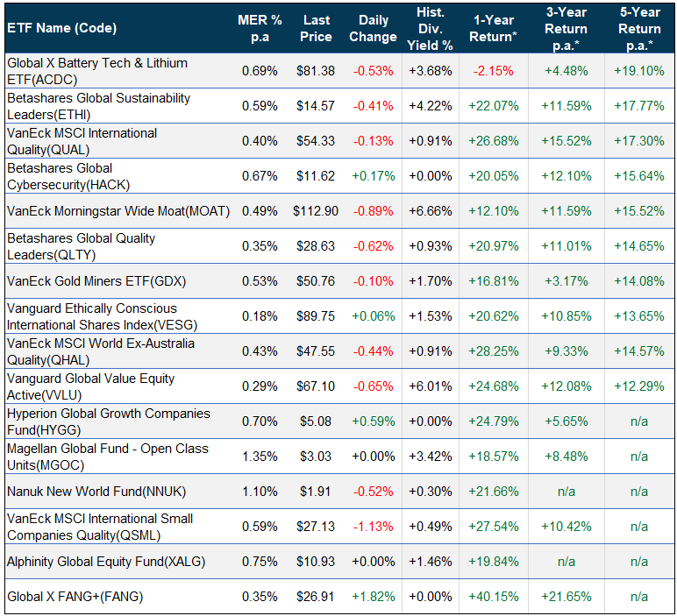
Task: Click the MER % p.a column header
Action: point(260,28)
